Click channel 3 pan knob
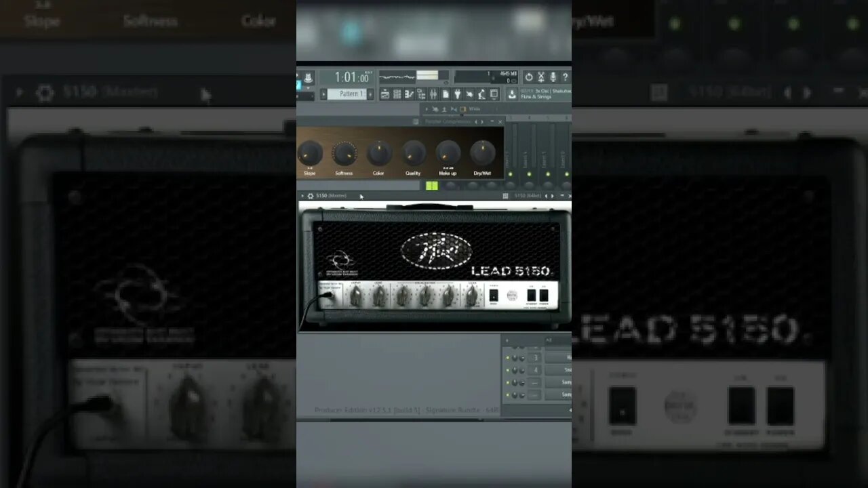Viewport: 868px width, 488px height. point(515,358)
